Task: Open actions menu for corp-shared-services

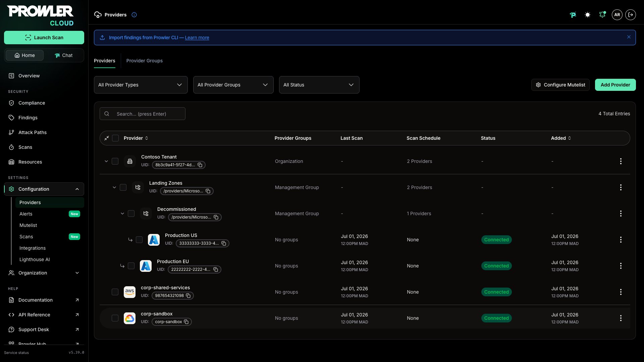Action: (x=621, y=292)
